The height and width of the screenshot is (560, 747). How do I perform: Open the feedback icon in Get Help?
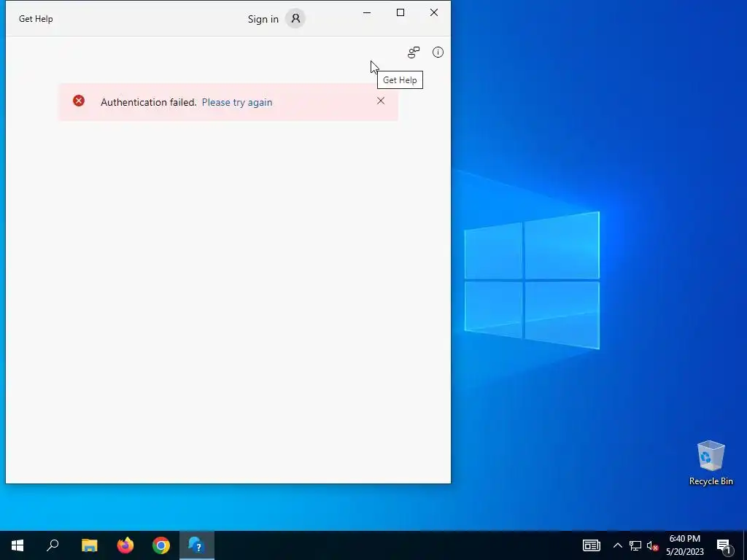pyautogui.click(x=414, y=52)
